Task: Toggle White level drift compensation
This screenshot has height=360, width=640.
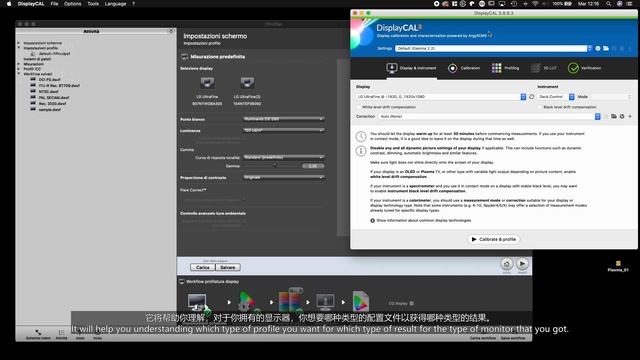Action: click(359, 107)
